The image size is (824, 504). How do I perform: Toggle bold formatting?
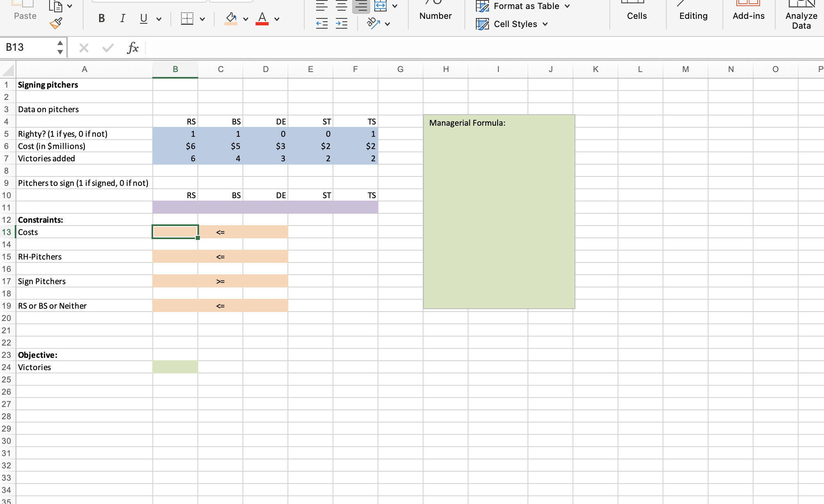[102, 18]
